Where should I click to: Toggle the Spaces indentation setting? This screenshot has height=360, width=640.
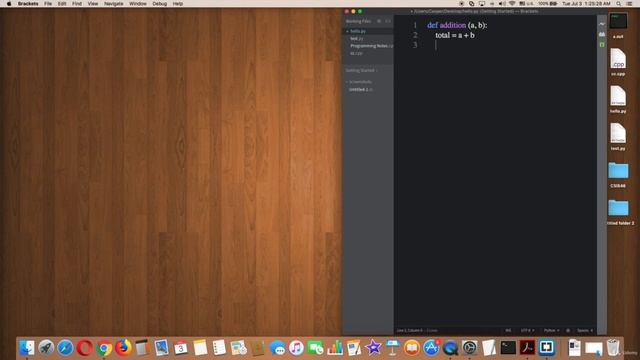click(585, 331)
